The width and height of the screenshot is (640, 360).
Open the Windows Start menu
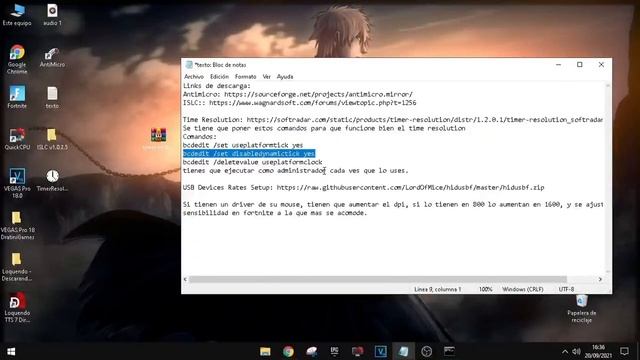tap(11, 351)
